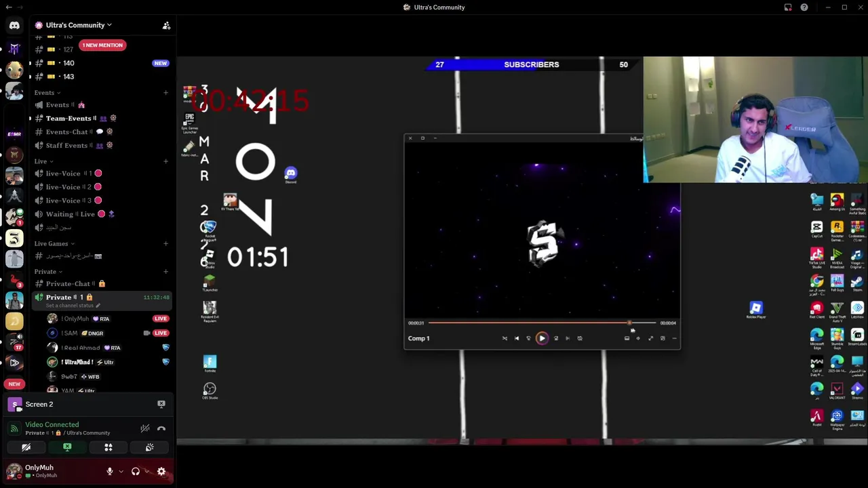The width and height of the screenshot is (868, 488).
Task: Open the Activities launcher button
Action: pos(108,447)
